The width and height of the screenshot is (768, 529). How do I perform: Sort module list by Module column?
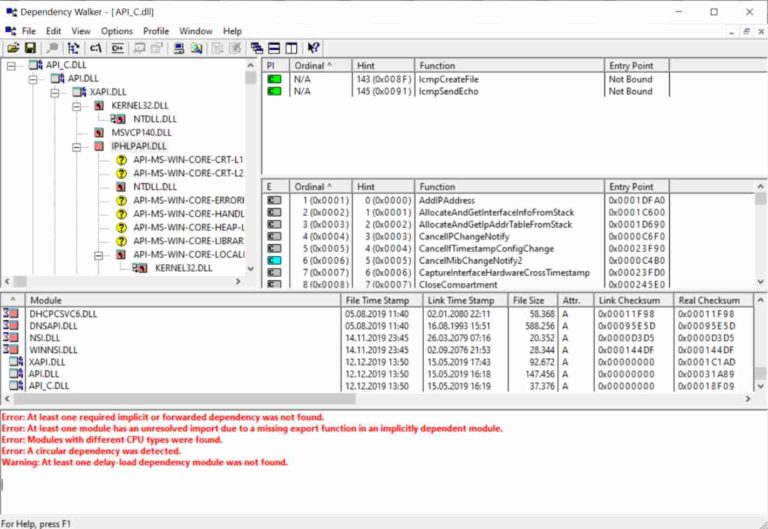(x=183, y=300)
